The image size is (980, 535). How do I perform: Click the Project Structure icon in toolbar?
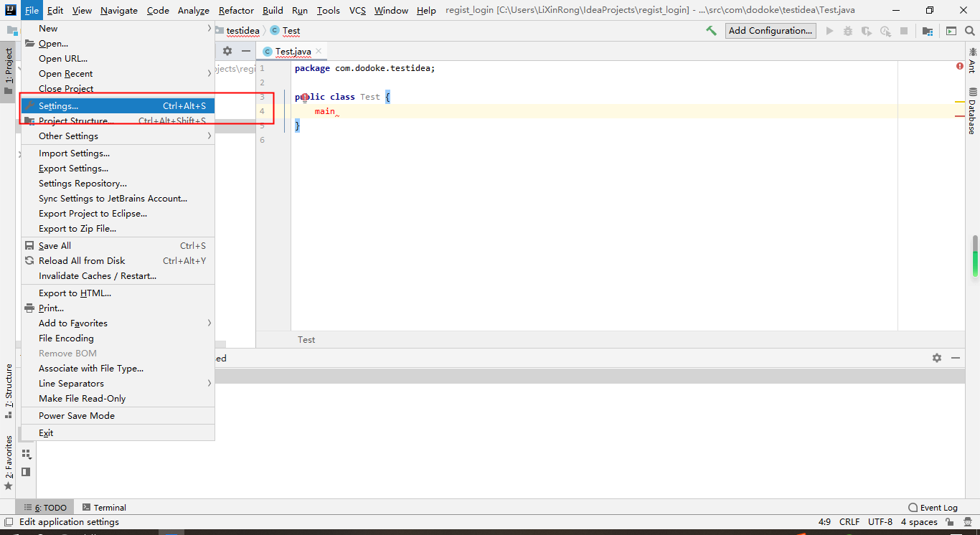[x=927, y=30]
